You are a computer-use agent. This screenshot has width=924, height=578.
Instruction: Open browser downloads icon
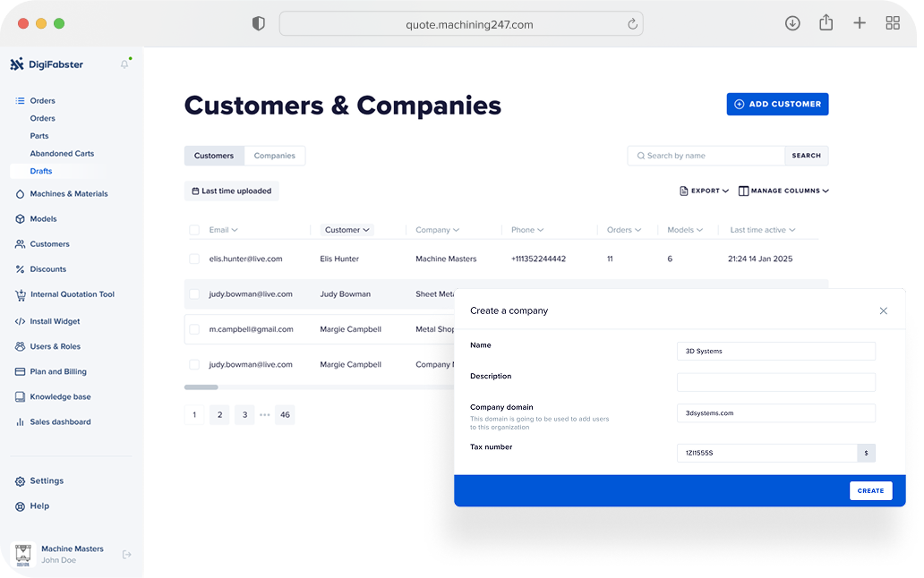pos(792,23)
